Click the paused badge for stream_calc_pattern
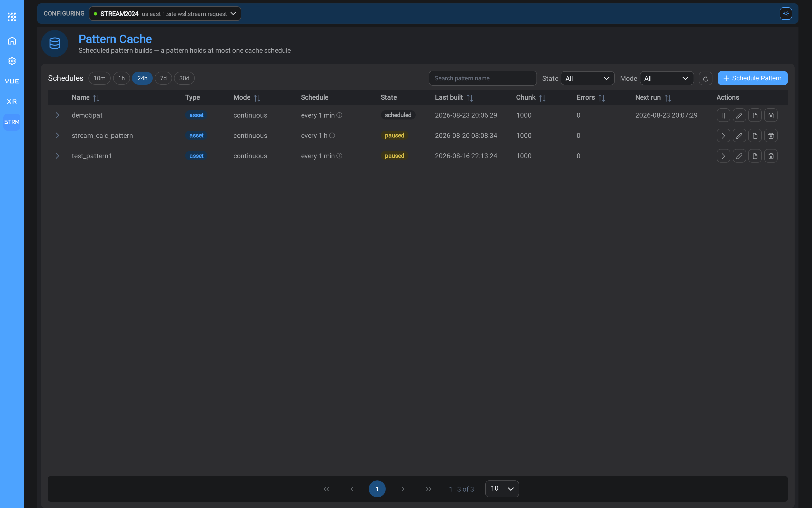The height and width of the screenshot is (508, 812). pos(394,135)
